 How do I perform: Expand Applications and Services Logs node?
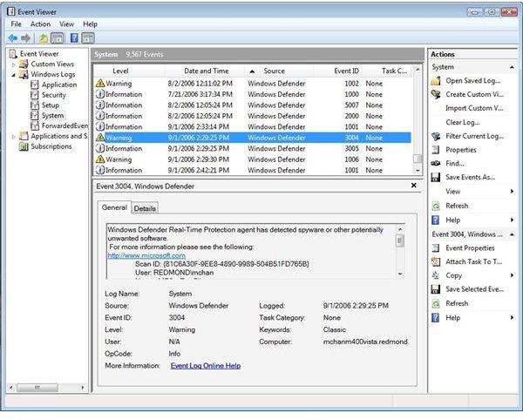pyautogui.click(x=13, y=136)
